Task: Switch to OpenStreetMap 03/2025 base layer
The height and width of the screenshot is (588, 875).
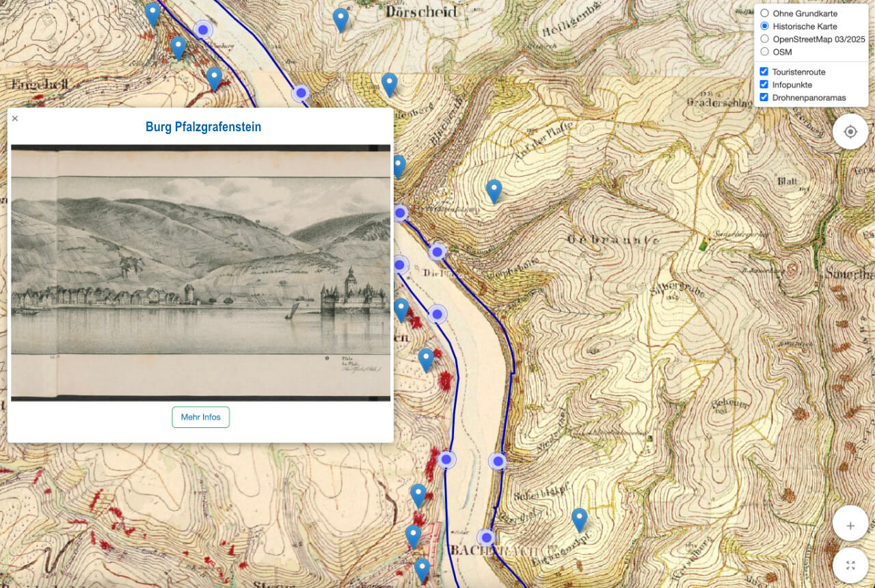Action: coord(765,39)
